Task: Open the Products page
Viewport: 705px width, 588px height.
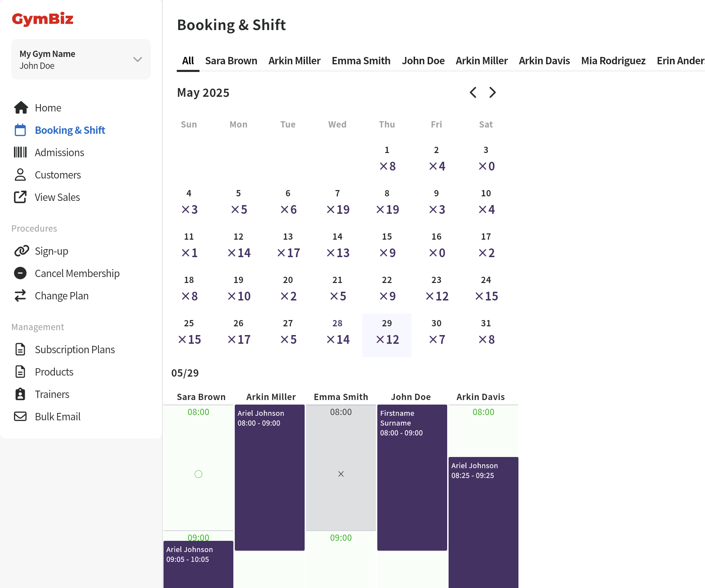Action: coord(54,372)
